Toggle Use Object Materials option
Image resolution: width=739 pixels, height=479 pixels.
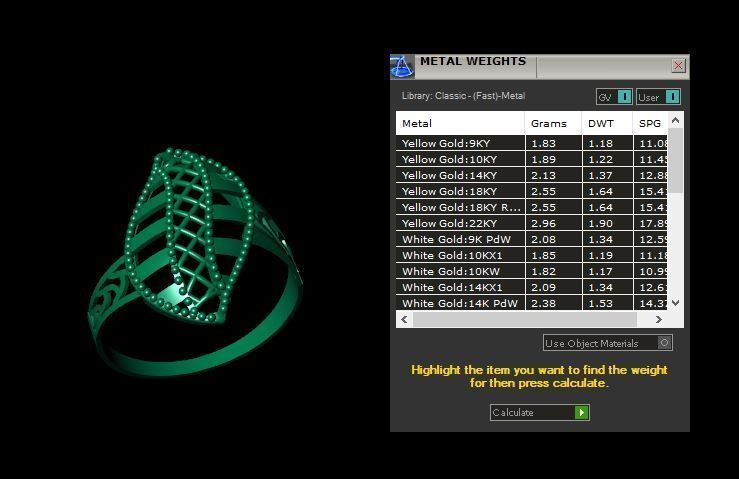[608, 343]
